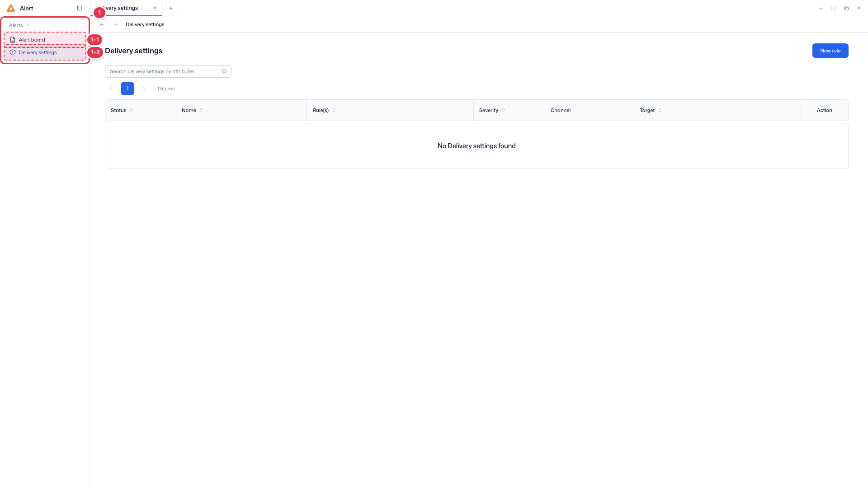Add a new tab with plus icon

(x=171, y=8)
